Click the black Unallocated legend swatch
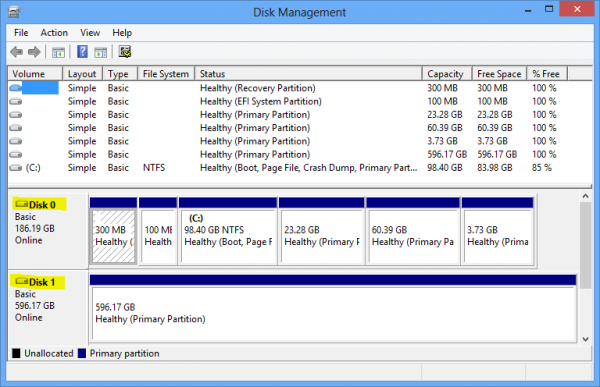This screenshot has height=387, width=600. (x=16, y=353)
